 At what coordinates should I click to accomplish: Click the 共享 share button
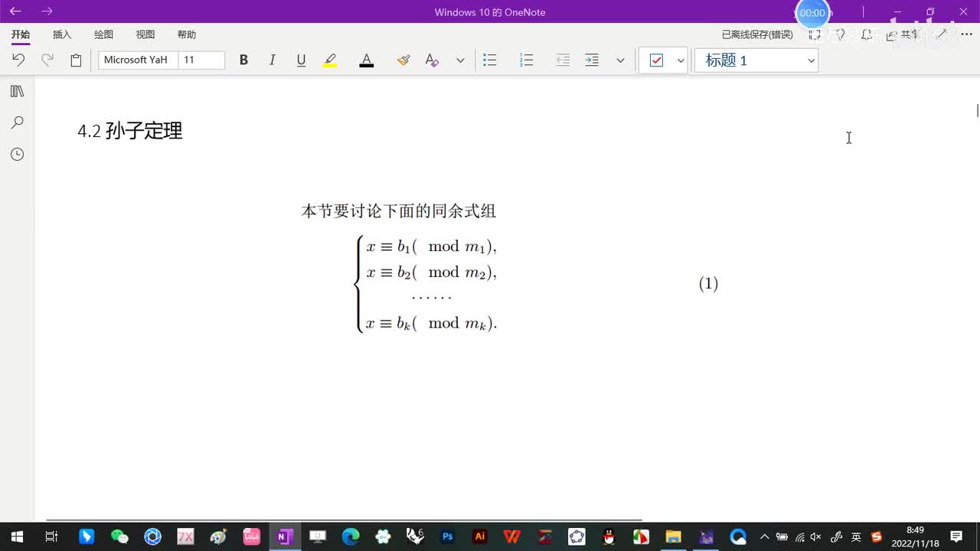(x=903, y=34)
